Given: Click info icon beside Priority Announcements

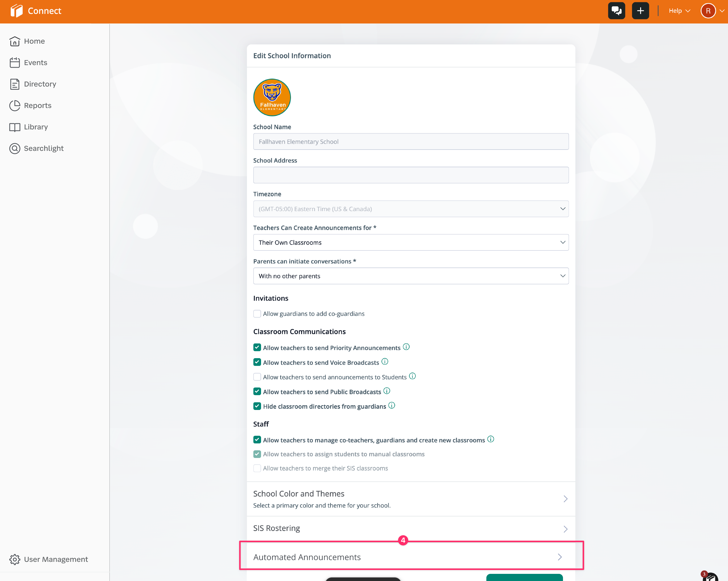Looking at the screenshot, I should pyautogui.click(x=406, y=347).
